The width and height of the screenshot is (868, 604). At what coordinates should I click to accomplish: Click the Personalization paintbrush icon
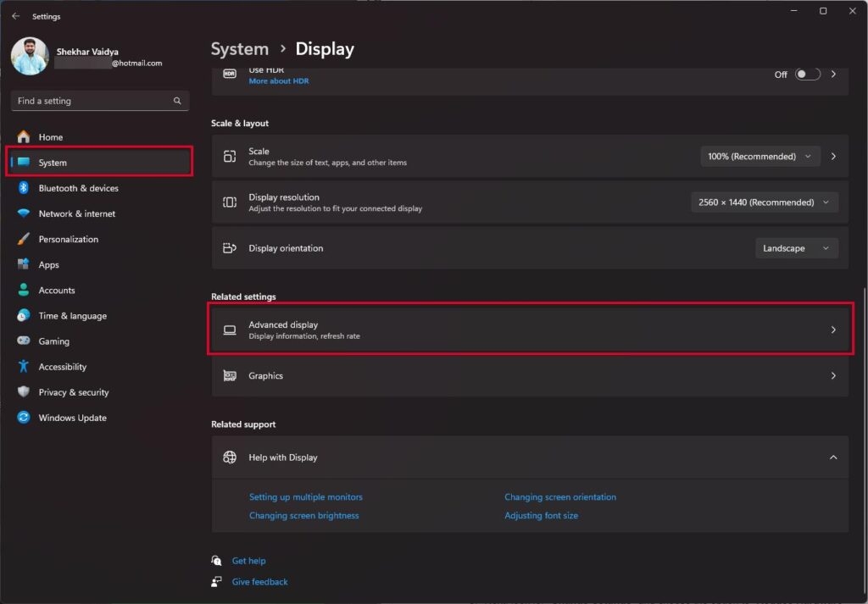pos(23,238)
